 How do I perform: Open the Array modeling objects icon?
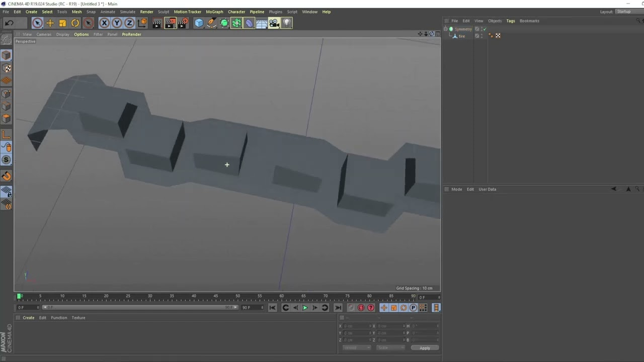click(236, 23)
